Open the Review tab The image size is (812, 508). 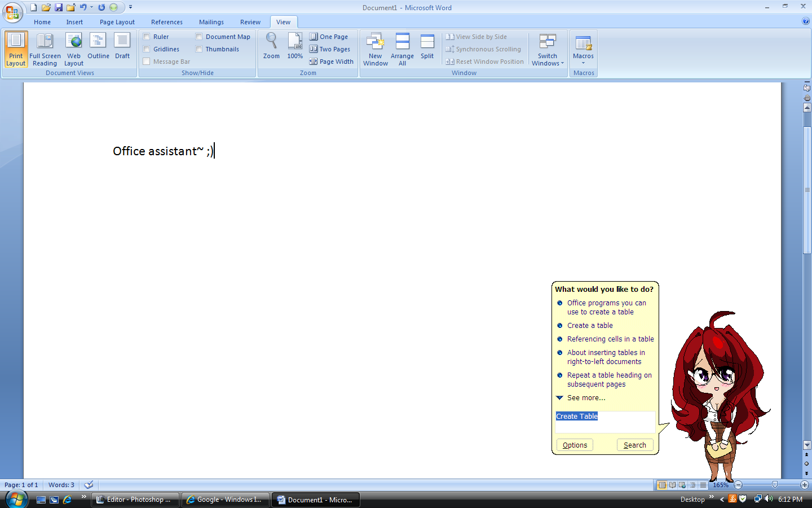point(250,22)
